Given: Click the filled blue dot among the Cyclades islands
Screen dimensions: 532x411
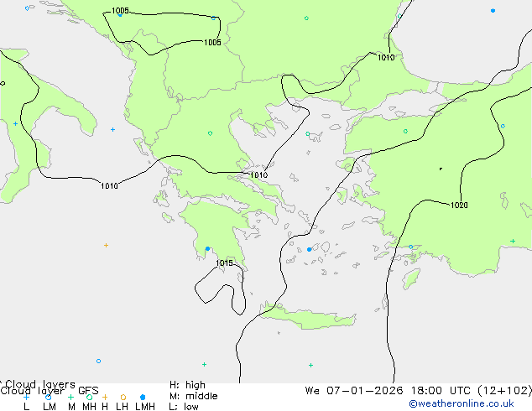Looking at the screenshot, I should point(309,250).
